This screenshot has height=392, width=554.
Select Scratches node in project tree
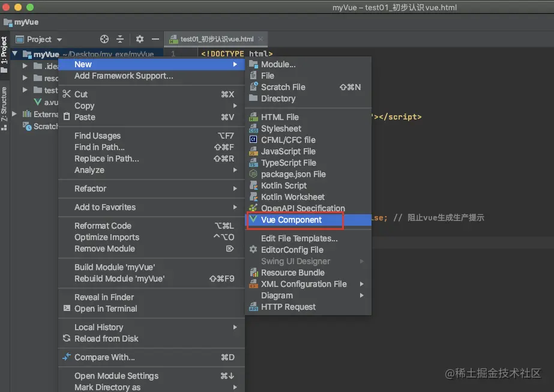[x=40, y=126]
